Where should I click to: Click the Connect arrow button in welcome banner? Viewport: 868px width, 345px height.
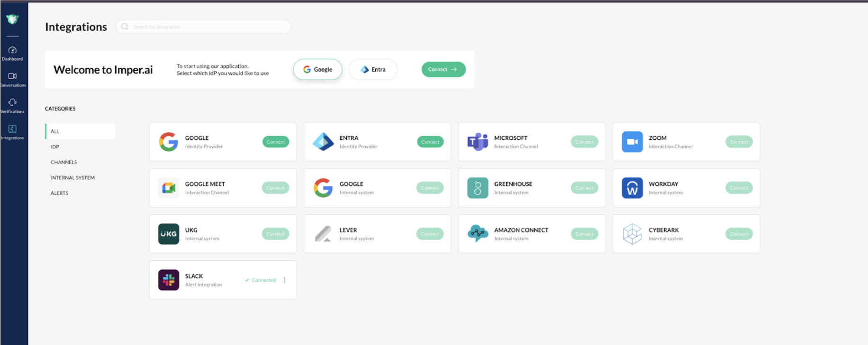click(443, 69)
